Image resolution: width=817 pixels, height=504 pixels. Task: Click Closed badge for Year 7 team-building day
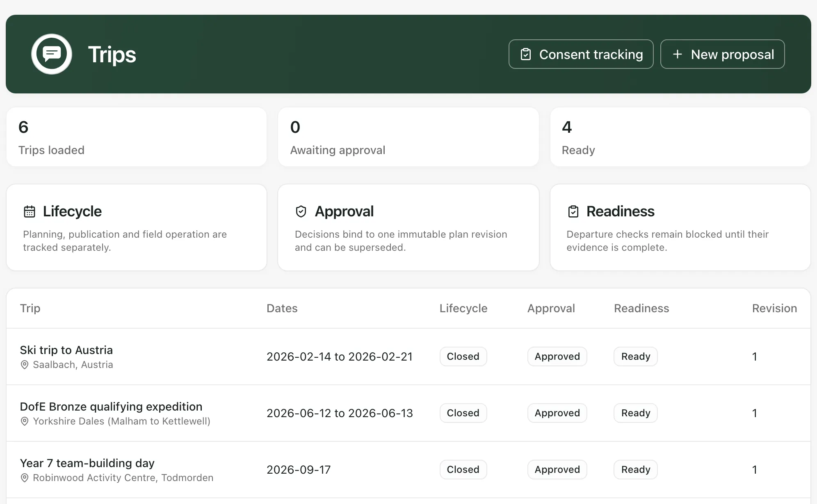(463, 470)
